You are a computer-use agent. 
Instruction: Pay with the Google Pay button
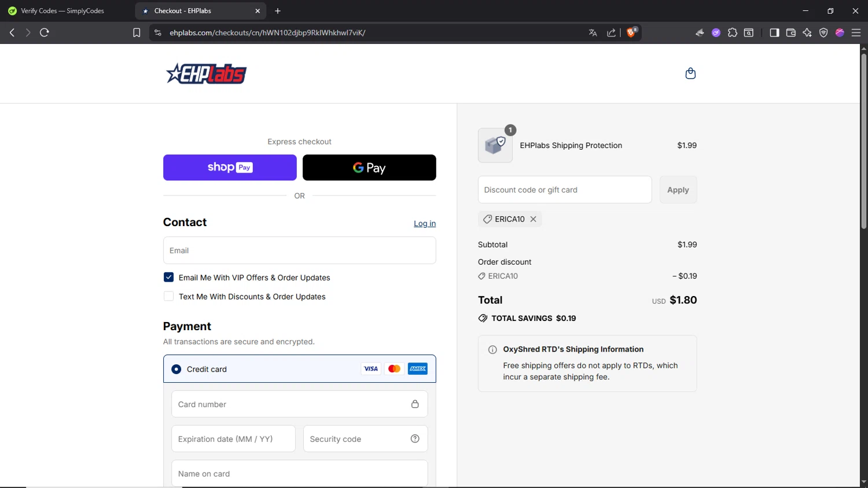tap(369, 168)
